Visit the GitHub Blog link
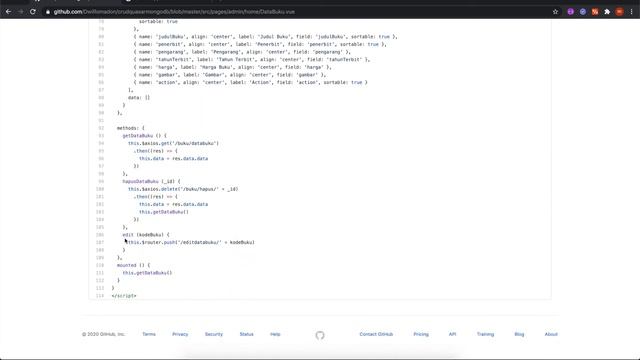 [x=519, y=334]
